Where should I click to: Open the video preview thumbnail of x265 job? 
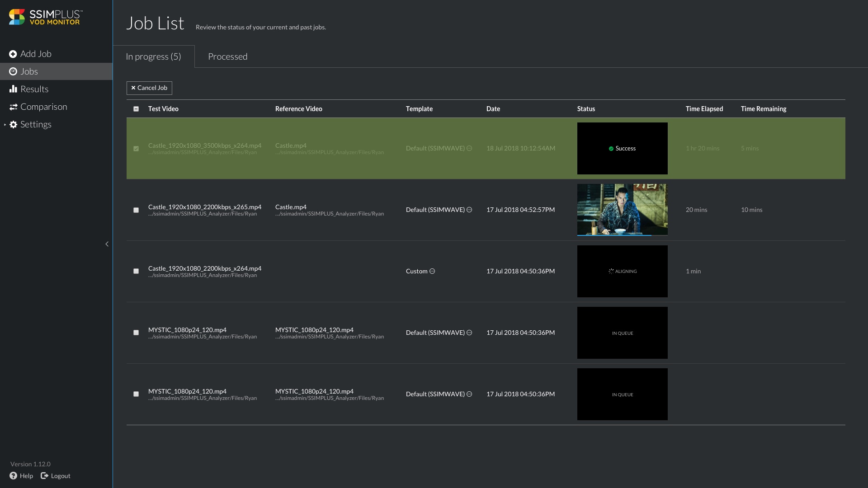622,209
